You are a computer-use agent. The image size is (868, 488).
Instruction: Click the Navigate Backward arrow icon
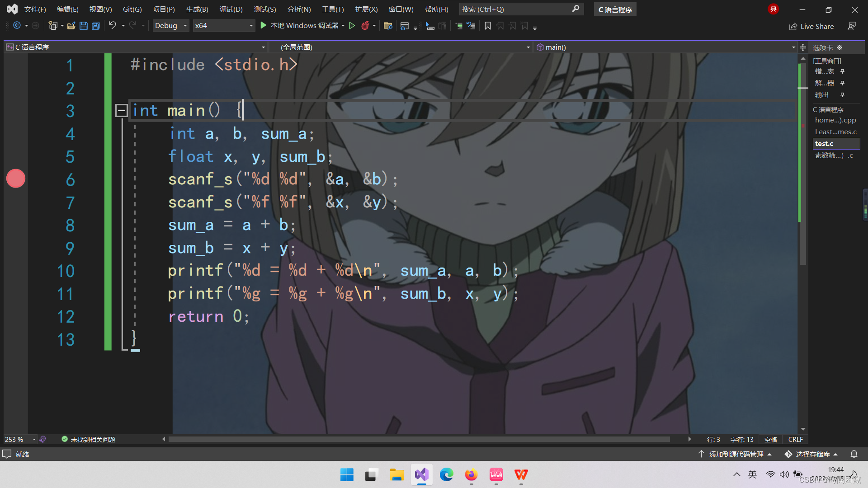[x=17, y=26]
